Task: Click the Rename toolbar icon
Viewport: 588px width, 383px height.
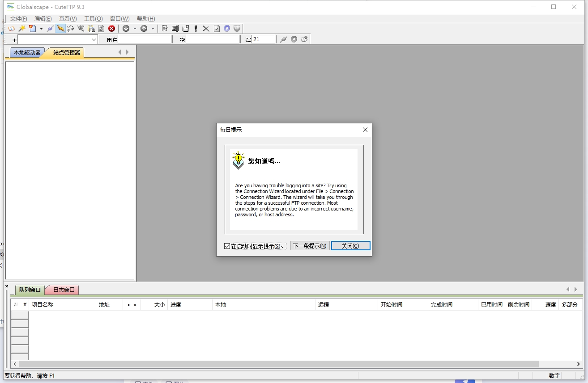Action: [175, 29]
